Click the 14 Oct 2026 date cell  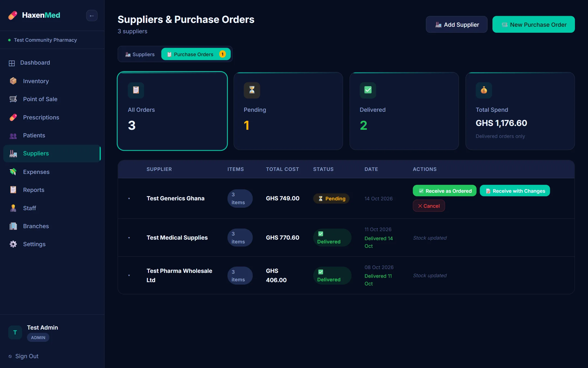tap(378, 198)
